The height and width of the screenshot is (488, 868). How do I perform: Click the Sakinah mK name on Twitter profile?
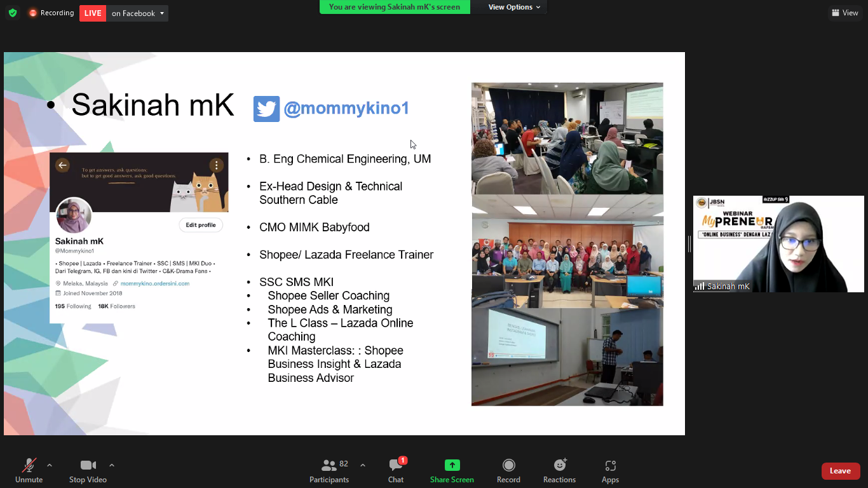[79, 241]
